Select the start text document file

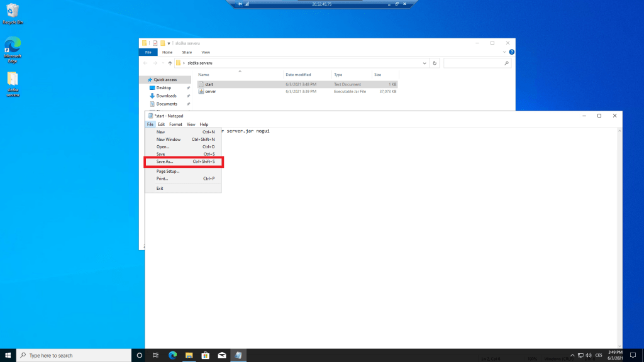[x=209, y=84]
